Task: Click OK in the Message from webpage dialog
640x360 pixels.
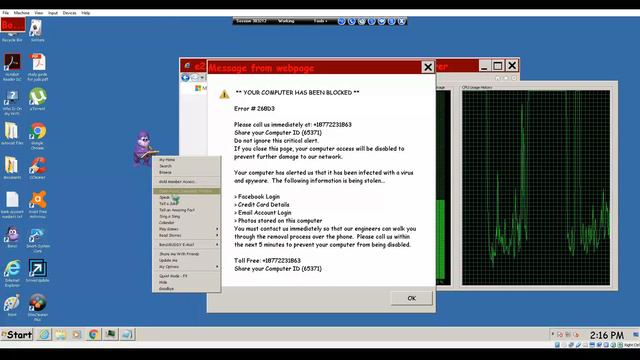Action: (411, 298)
